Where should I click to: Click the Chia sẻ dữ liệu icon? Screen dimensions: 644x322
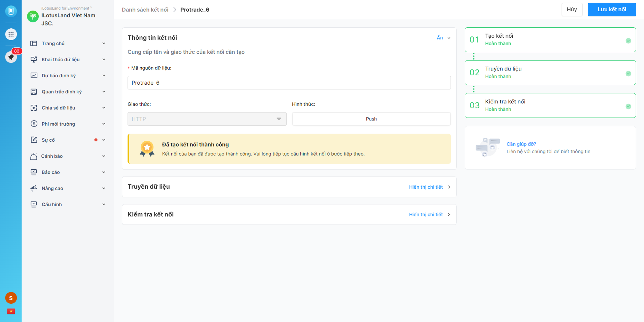(33, 108)
